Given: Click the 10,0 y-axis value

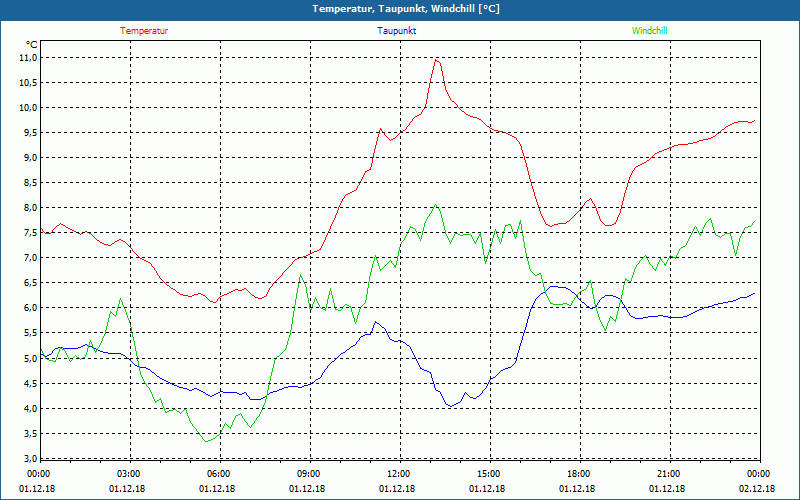Looking at the screenshot, I should point(29,108).
